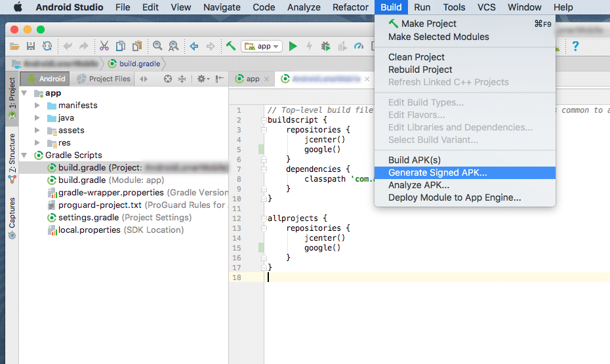Image resolution: width=610 pixels, height=364 pixels.
Task: Open the Apple menu
Action: [18, 7]
